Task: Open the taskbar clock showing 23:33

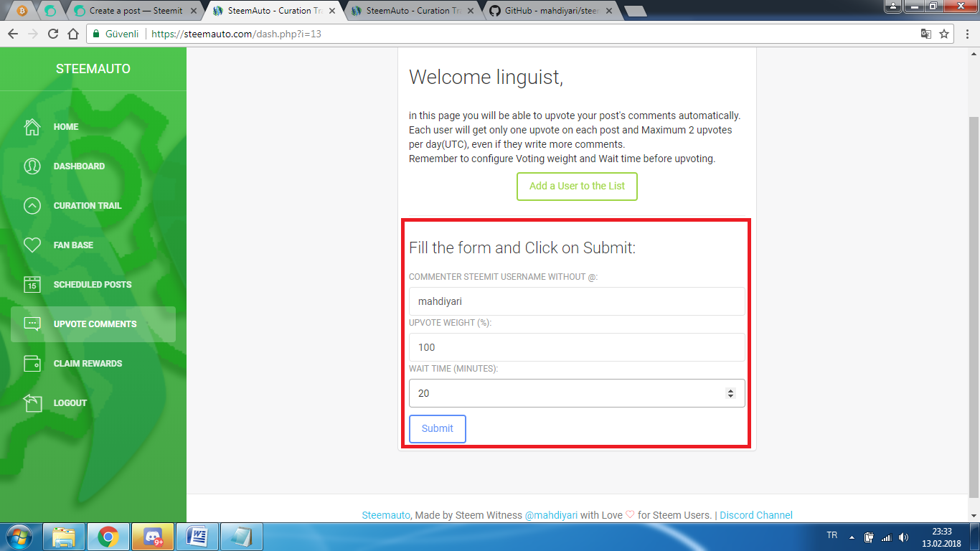Action: coord(942,537)
